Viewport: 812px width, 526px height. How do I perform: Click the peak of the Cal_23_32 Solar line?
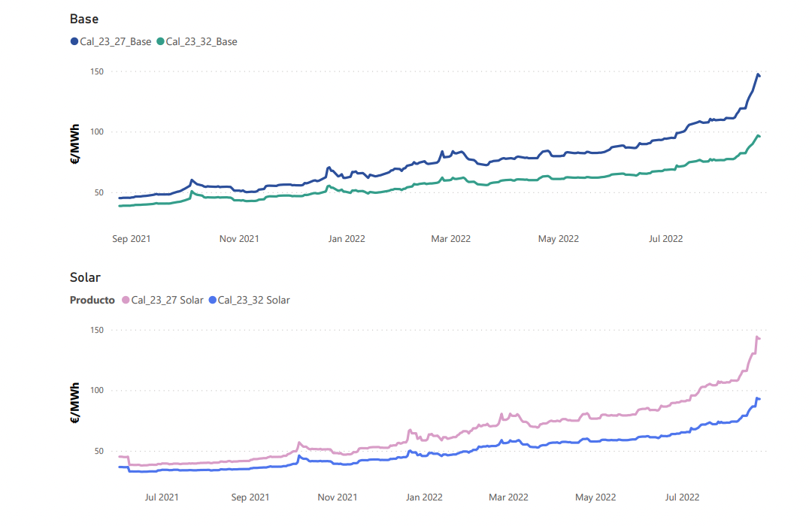(x=756, y=398)
